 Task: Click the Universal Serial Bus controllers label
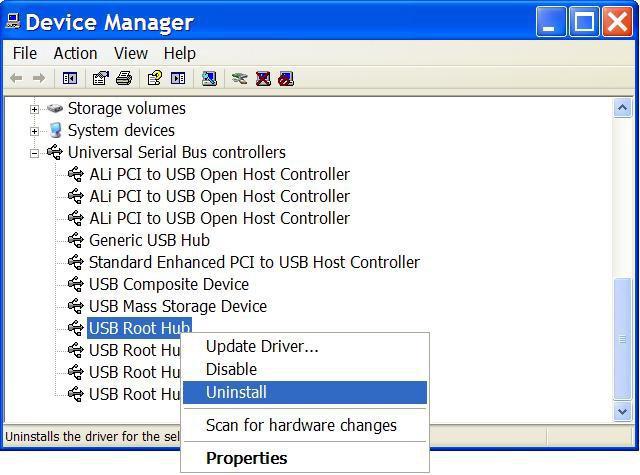177,152
